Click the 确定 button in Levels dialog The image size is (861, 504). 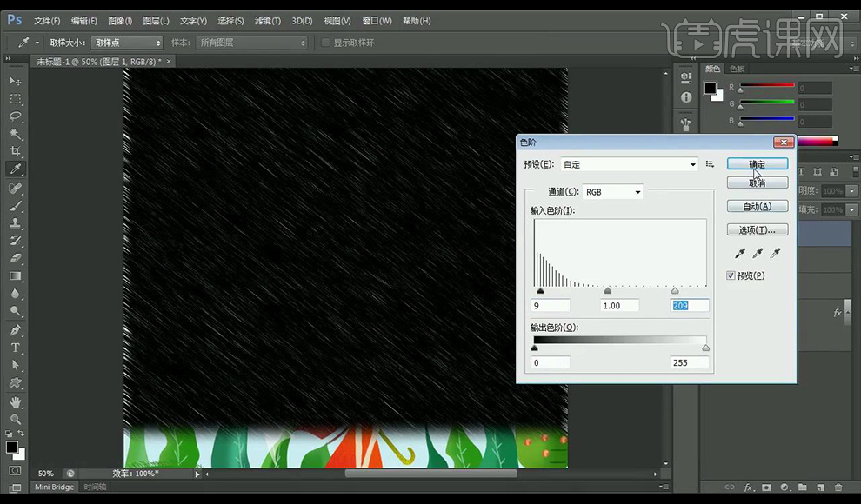point(757,163)
